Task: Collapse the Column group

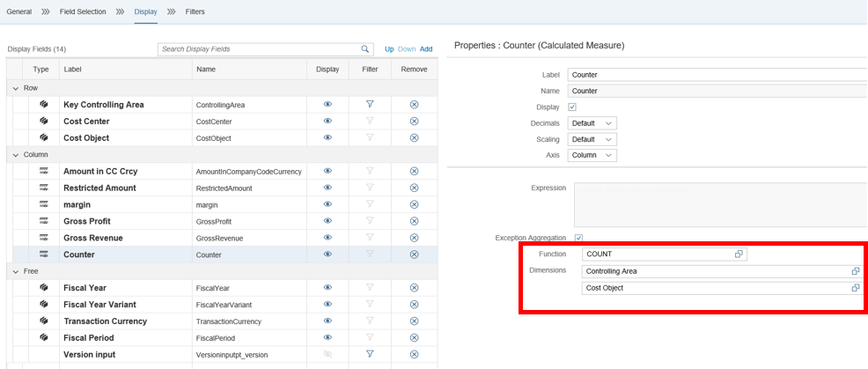Action: coord(16,155)
